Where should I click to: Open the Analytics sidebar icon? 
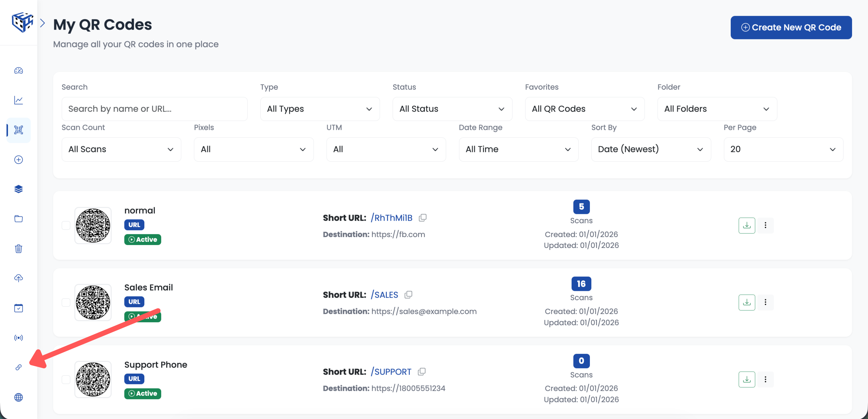(x=19, y=100)
